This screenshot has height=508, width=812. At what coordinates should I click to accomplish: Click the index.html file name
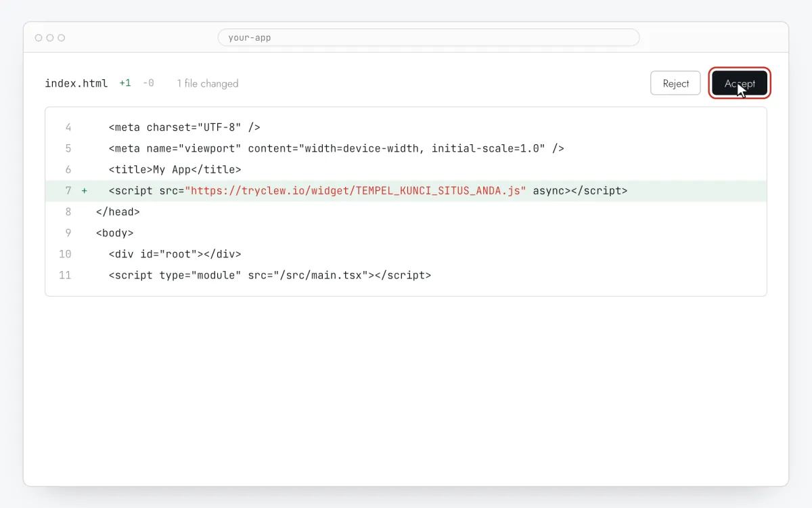pos(76,83)
